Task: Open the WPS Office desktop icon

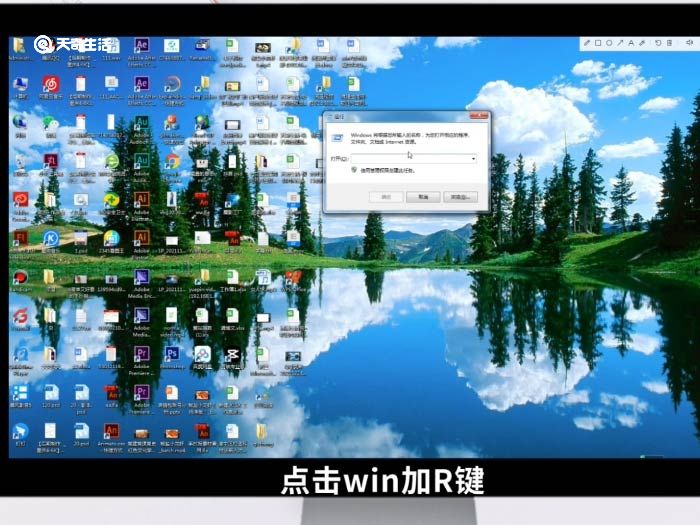Action: [x=293, y=280]
